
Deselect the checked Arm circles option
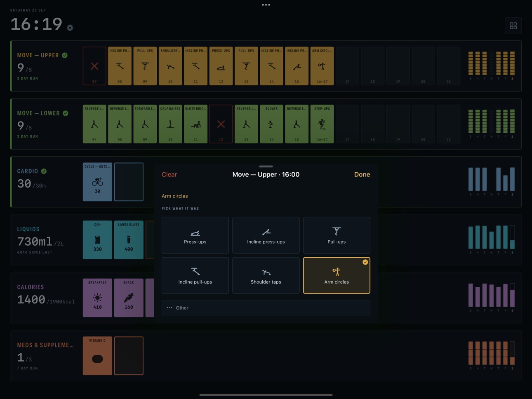click(337, 275)
